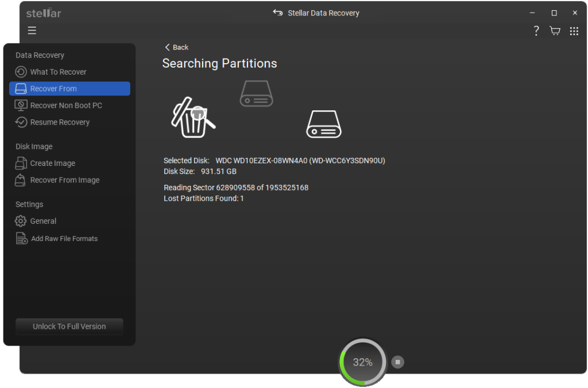Click the 32% circular progress indicator
The image size is (588, 388).
[362, 362]
